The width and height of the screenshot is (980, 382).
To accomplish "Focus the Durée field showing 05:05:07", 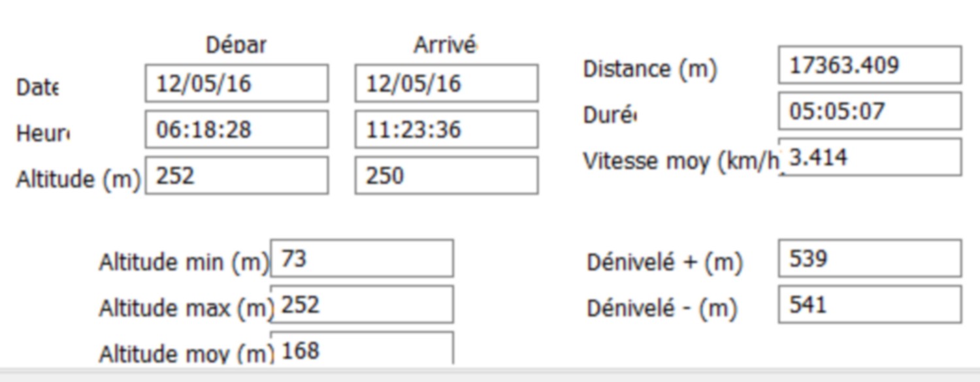I will coord(870,111).
